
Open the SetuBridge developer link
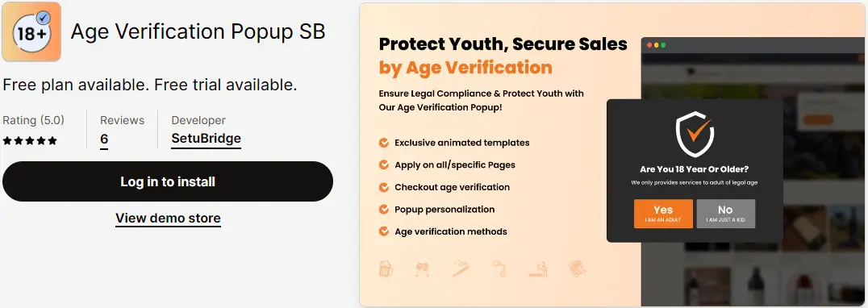[206, 138]
